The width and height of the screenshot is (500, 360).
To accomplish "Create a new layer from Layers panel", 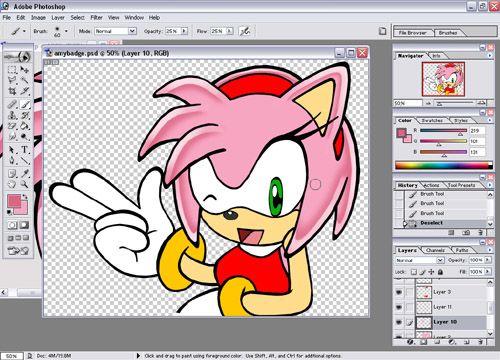I will pyautogui.click(x=467, y=342).
